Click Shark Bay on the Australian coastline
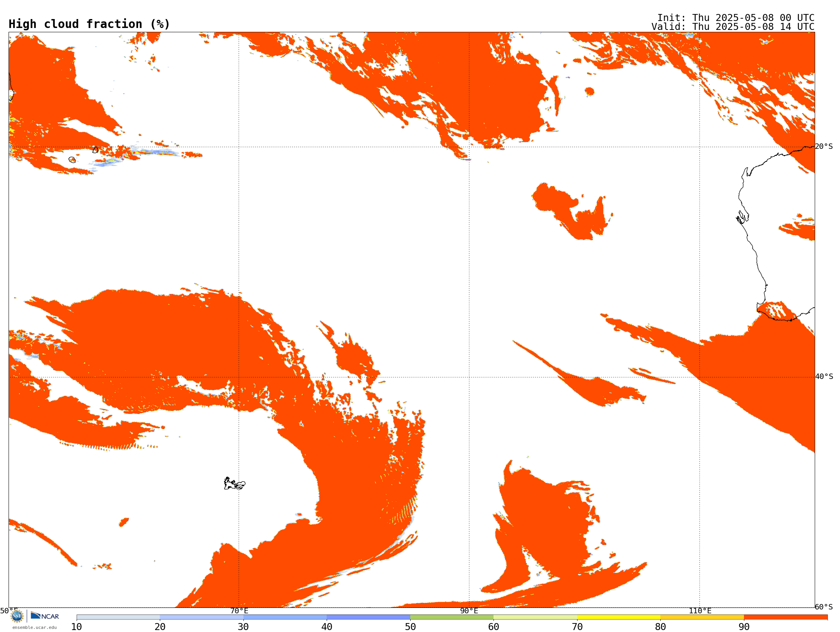The width and height of the screenshot is (840, 632). (743, 217)
